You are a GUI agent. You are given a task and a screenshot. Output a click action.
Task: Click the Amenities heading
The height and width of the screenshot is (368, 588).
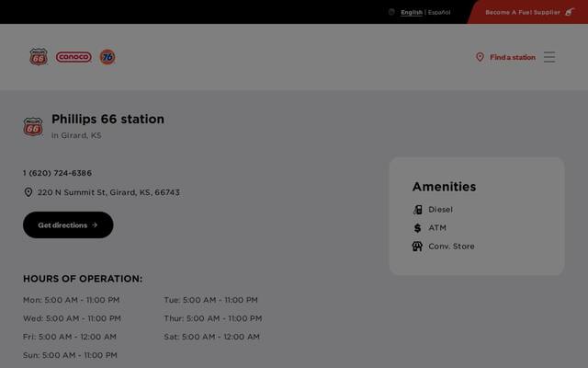(x=444, y=187)
